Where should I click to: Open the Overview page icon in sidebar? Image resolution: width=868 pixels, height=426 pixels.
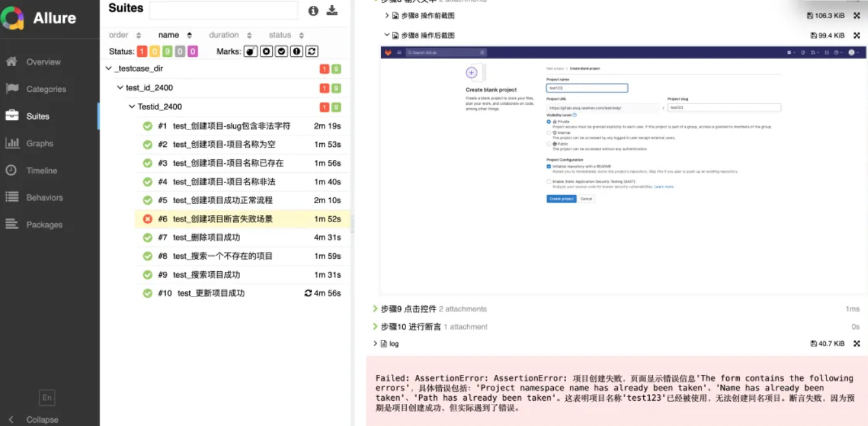click(11, 62)
